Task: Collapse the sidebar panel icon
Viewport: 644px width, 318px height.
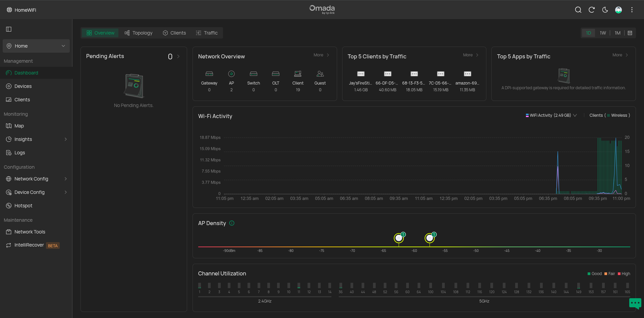Action: click(x=9, y=29)
